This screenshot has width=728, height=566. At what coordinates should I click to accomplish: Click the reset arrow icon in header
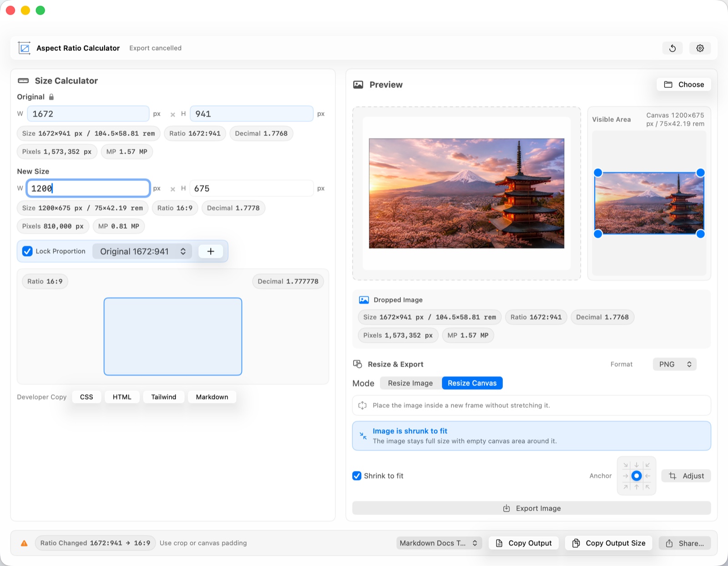(672, 48)
